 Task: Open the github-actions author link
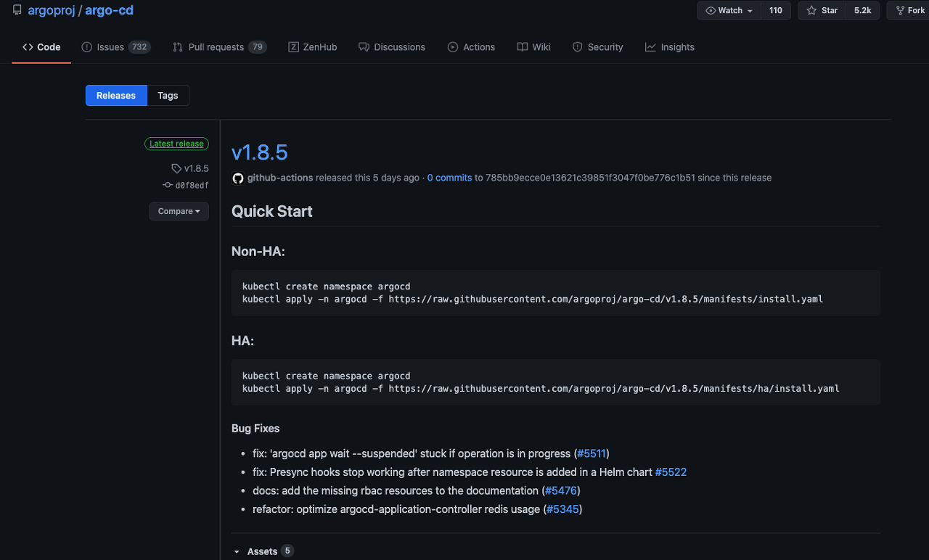pos(281,178)
